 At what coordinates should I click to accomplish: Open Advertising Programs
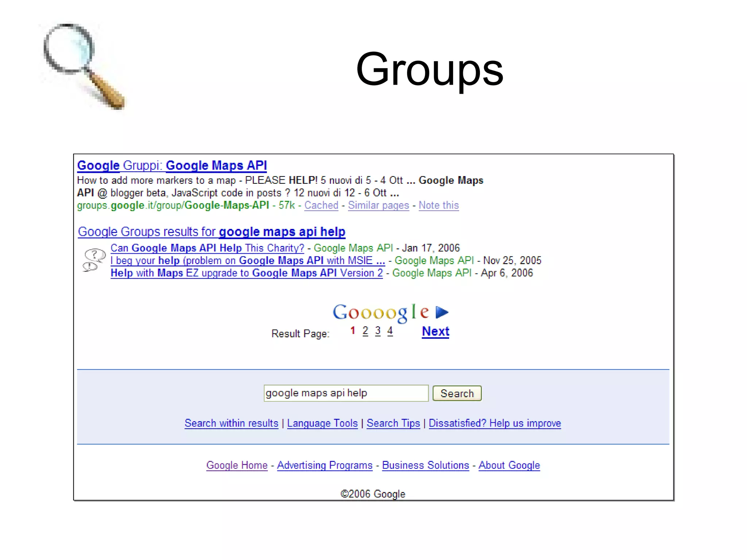coord(325,465)
